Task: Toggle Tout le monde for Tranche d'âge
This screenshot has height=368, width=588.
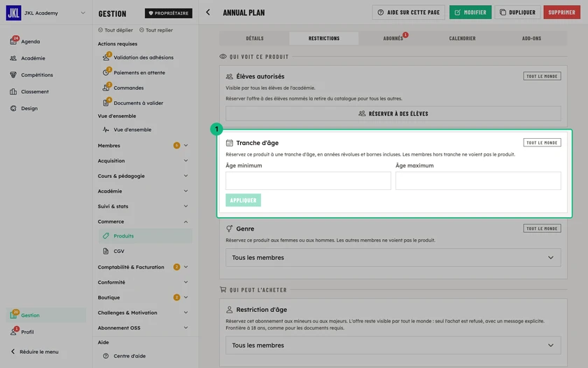Action: coord(542,143)
